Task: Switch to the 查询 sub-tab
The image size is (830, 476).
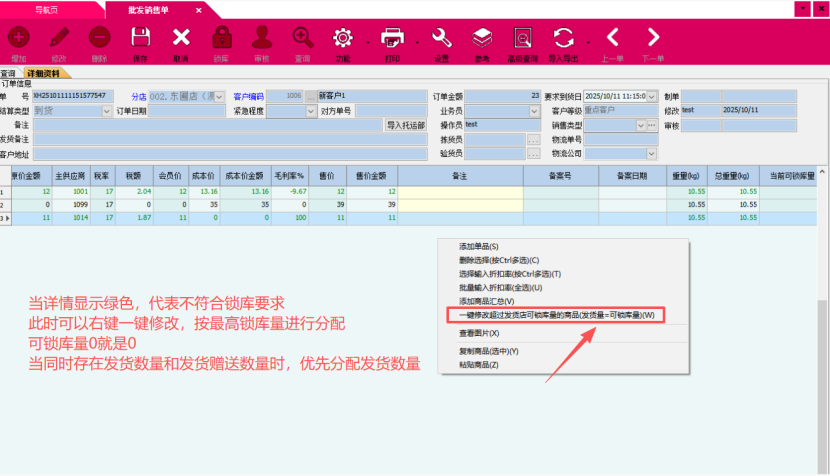Action: [8, 74]
